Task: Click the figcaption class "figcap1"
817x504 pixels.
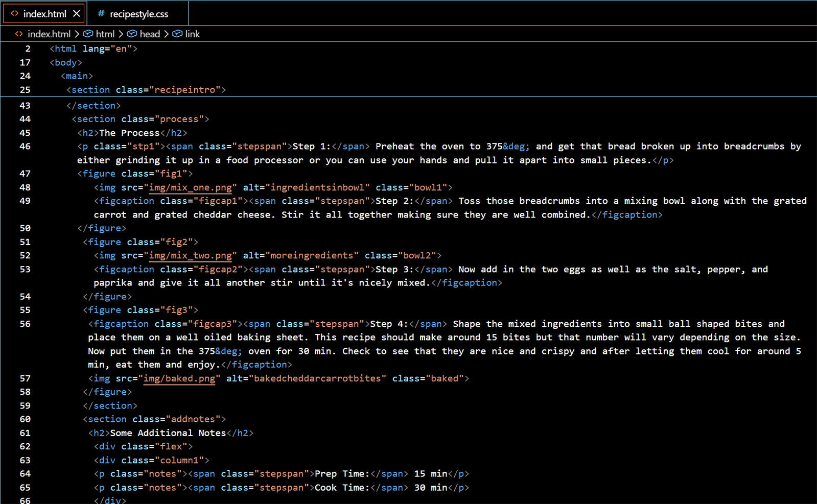Action: pyautogui.click(x=218, y=201)
